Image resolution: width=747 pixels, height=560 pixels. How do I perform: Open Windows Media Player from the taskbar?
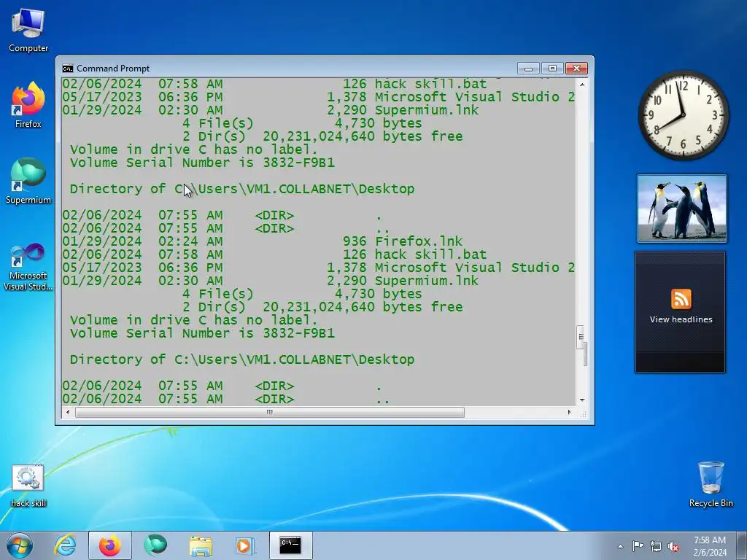click(245, 545)
